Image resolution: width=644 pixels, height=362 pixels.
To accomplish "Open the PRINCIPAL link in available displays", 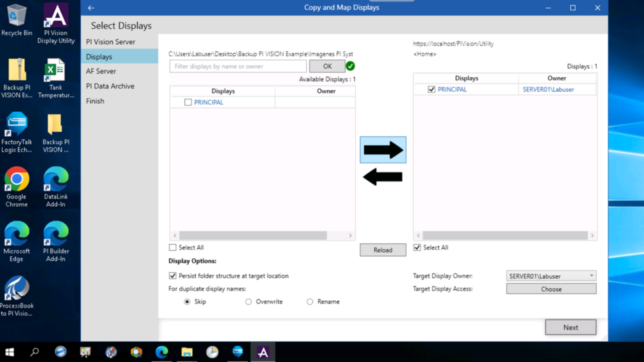I will point(209,102).
